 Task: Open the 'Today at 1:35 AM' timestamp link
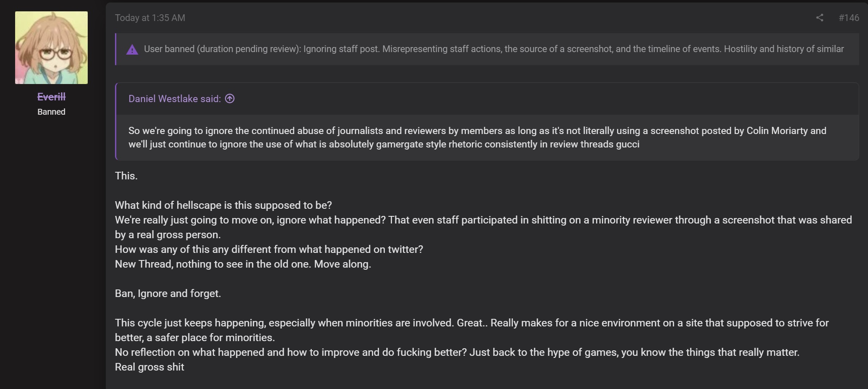click(x=150, y=18)
